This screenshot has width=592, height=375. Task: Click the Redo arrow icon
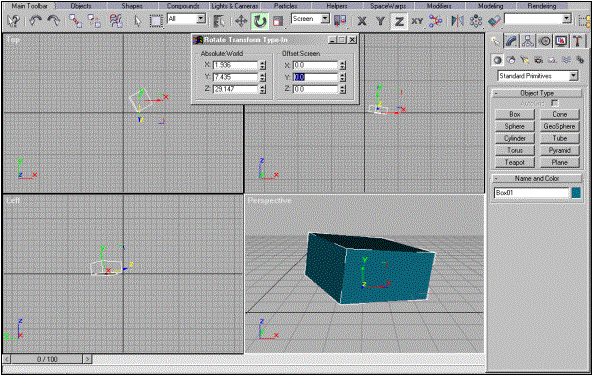pos(54,21)
